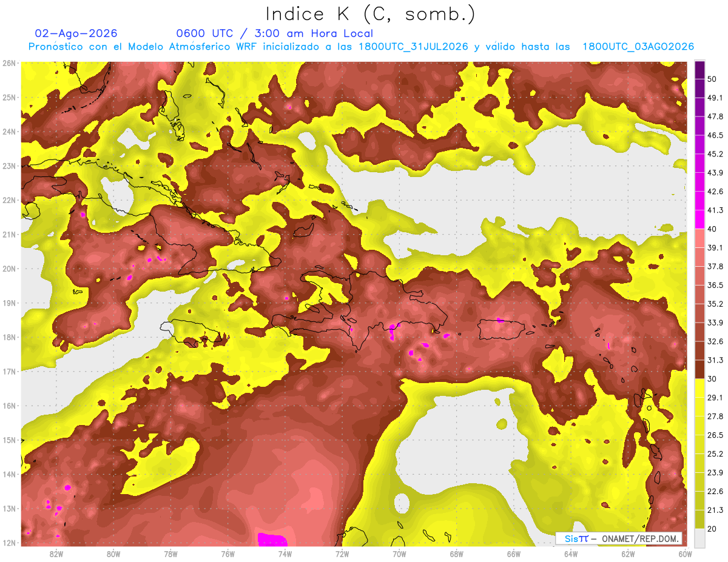This screenshot has height=562, width=728.
Task: Click the "Indice K (C, somb.)" map title
Action: 370,14
